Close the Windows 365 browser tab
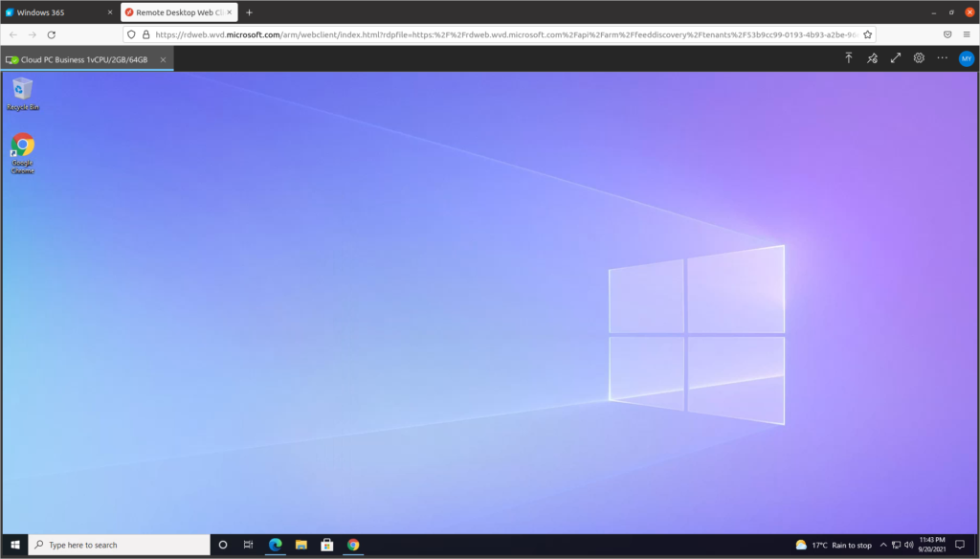This screenshot has width=980, height=559. 110,12
